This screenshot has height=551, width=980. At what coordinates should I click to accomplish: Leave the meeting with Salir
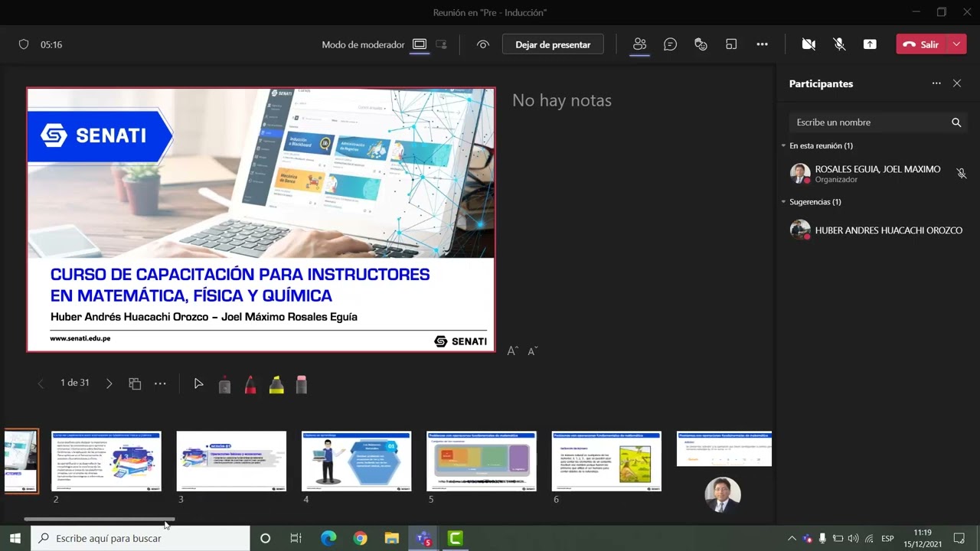[921, 44]
